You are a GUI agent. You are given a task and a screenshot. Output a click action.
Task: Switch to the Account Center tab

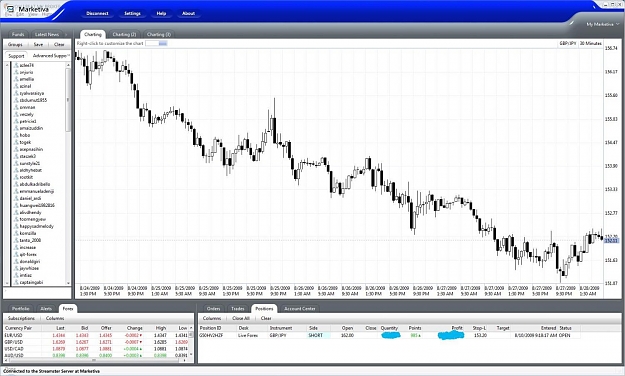pos(300,309)
